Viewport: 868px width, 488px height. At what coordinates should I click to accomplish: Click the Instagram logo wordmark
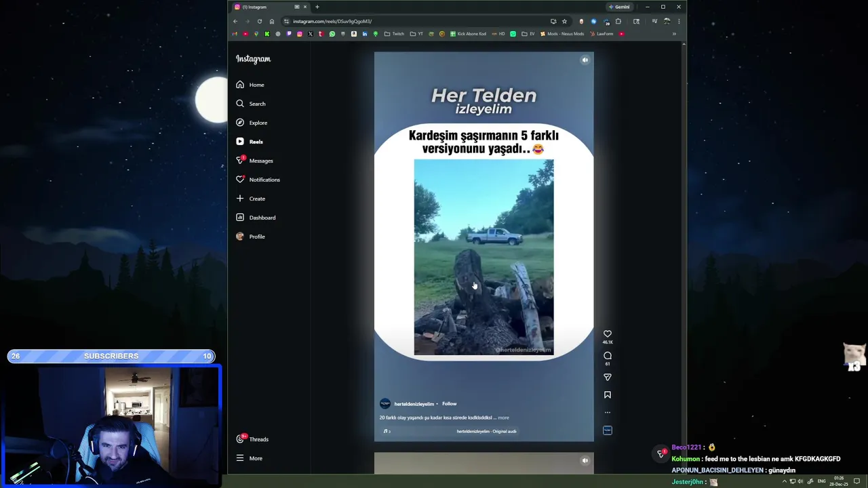click(253, 59)
